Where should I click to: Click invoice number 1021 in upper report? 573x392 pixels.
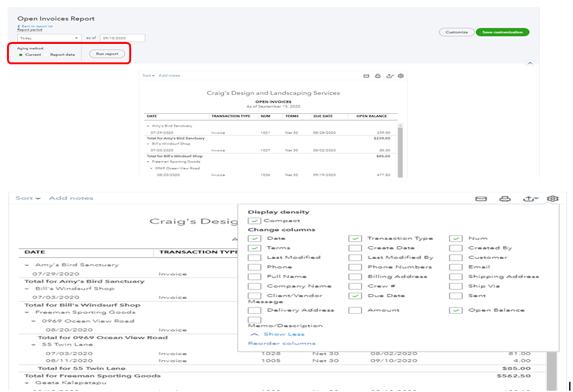pos(265,132)
